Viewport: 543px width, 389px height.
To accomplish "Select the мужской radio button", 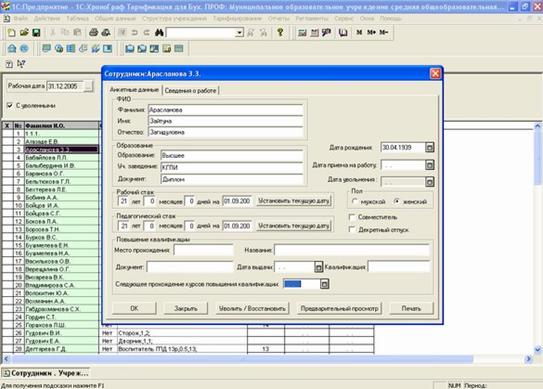I will pos(355,201).
